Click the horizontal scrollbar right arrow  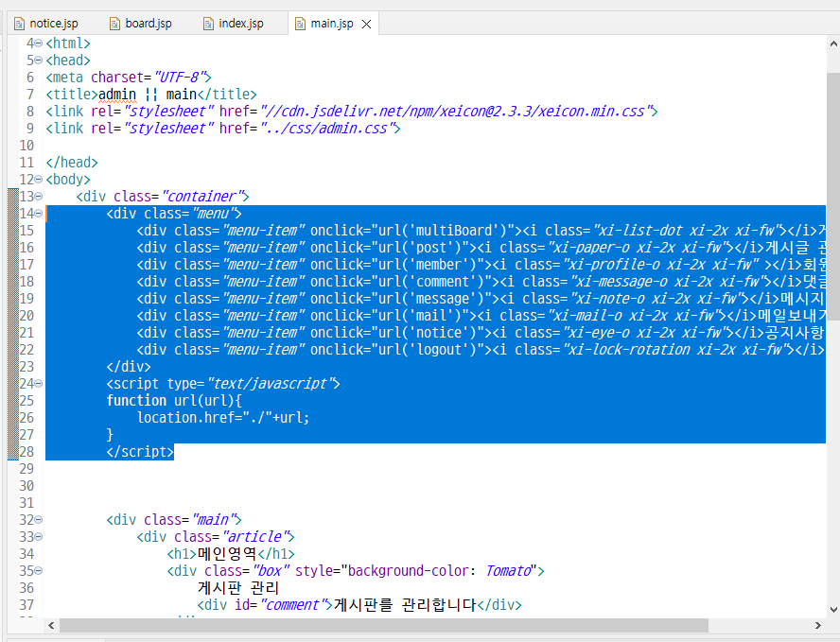[818, 625]
